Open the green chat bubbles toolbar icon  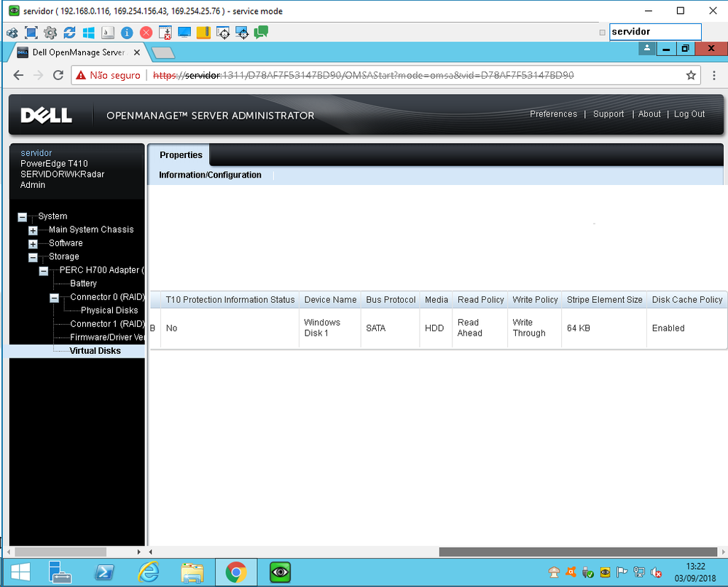click(261, 32)
